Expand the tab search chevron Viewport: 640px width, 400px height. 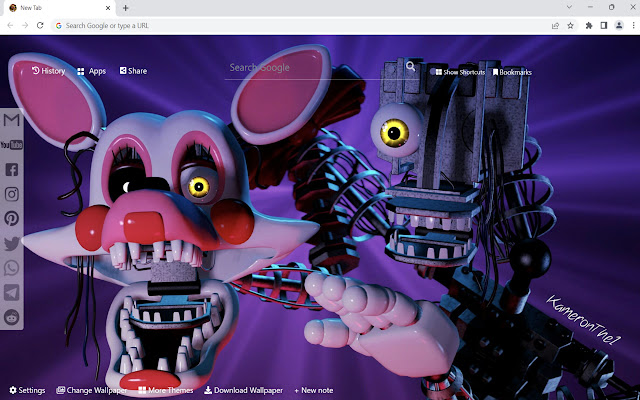(x=569, y=7)
